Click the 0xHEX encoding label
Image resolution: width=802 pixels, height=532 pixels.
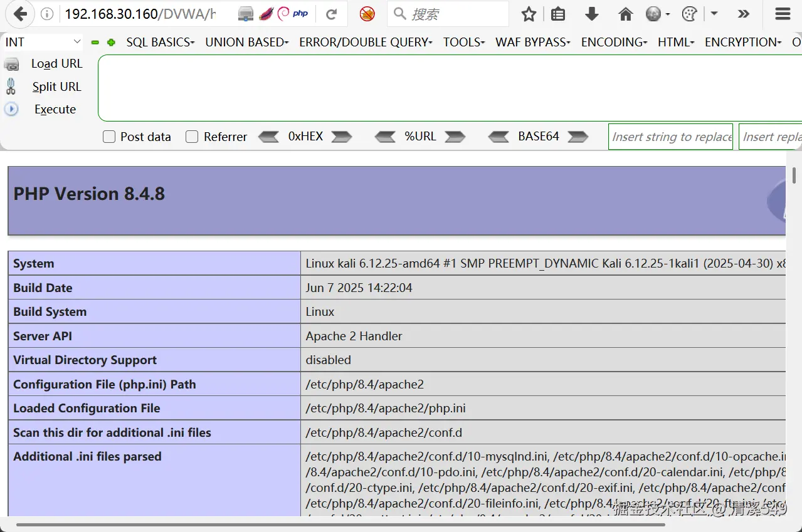pos(305,136)
